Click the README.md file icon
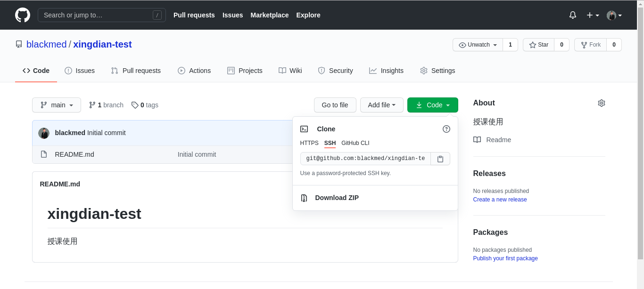This screenshot has width=644, height=289. point(44,154)
